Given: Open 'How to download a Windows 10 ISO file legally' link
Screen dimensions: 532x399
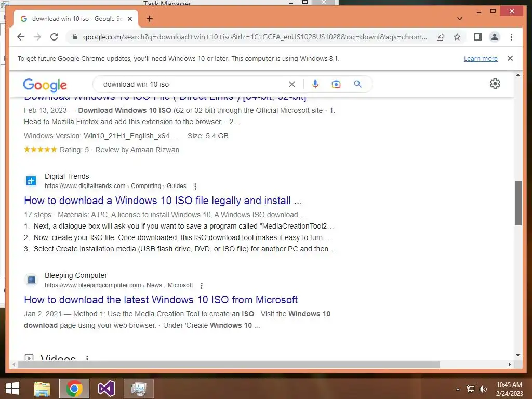Looking at the screenshot, I should click(x=163, y=201).
